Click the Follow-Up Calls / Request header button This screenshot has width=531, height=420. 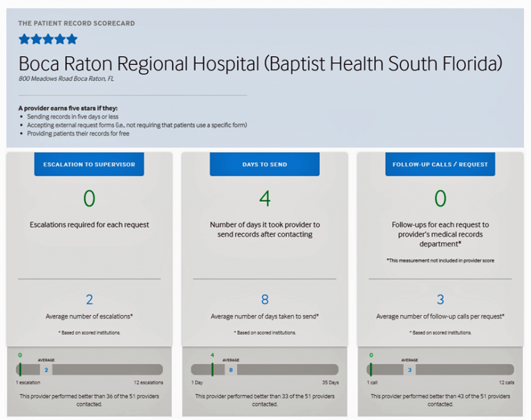440,164
